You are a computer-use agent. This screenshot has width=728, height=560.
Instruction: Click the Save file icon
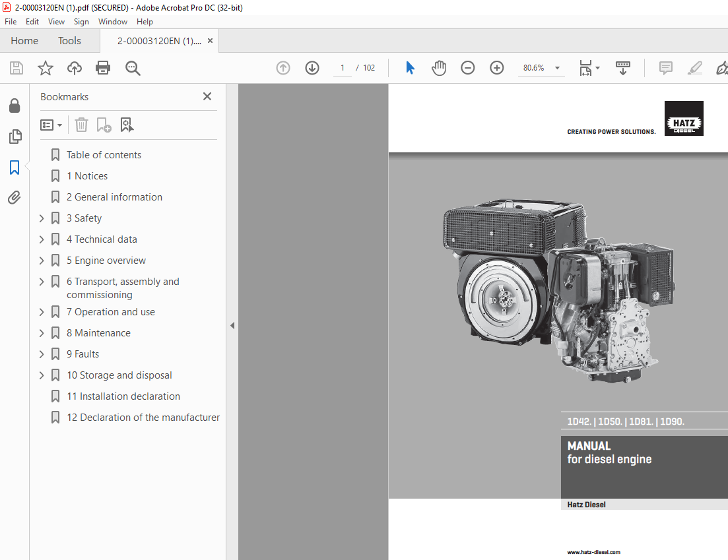coord(17,68)
